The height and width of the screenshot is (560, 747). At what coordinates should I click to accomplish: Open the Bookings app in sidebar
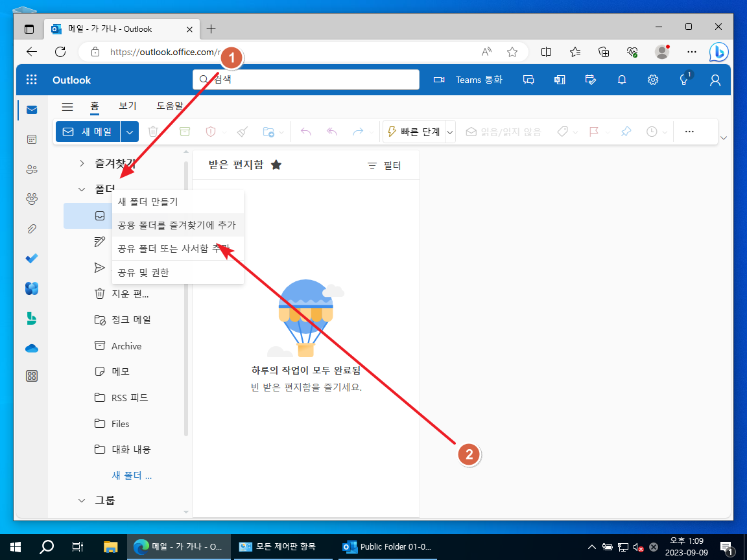[32, 318]
